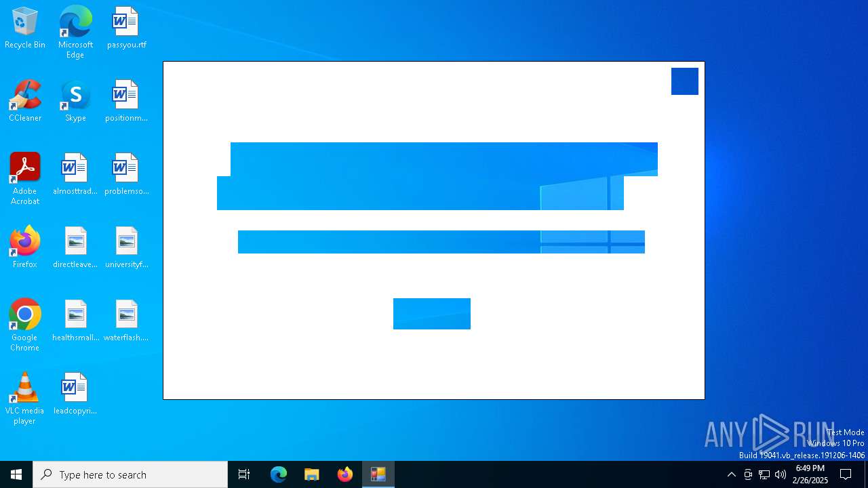
Task: Open the taskbar clock showing 6:49 PM
Action: [810, 474]
